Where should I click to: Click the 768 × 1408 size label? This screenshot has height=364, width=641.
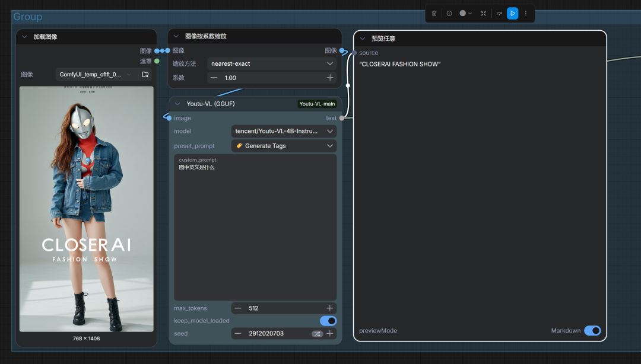point(86,339)
